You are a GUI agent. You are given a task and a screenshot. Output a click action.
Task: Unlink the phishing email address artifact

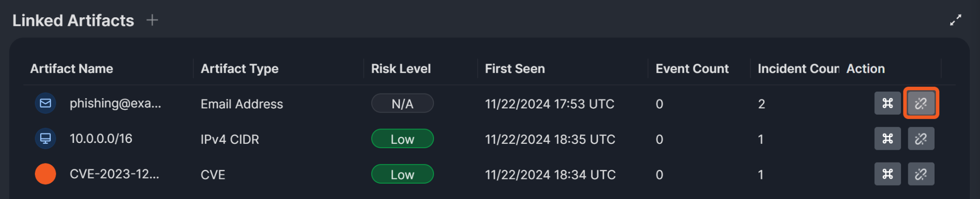point(921,103)
